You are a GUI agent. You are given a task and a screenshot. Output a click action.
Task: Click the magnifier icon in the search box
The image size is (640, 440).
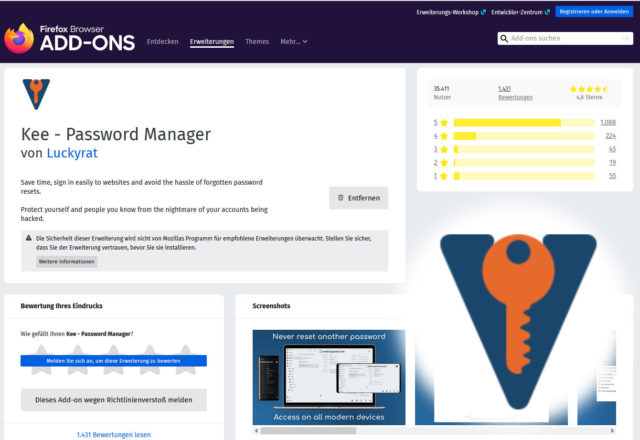[504, 38]
